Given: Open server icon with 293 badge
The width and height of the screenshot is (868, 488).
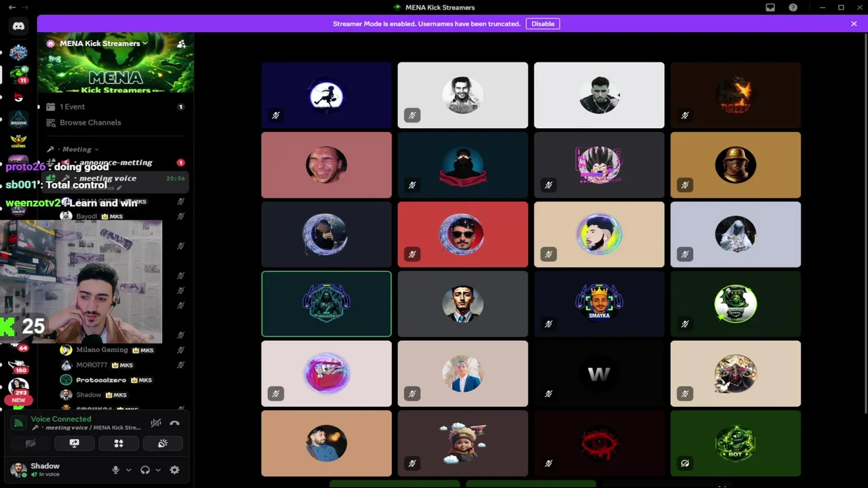Looking at the screenshot, I should (x=18, y=389).
